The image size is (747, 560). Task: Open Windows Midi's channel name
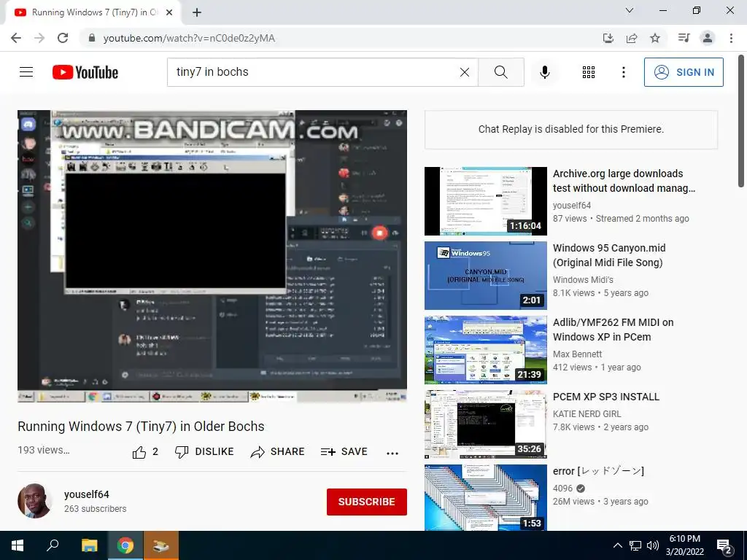pos(583,279)
